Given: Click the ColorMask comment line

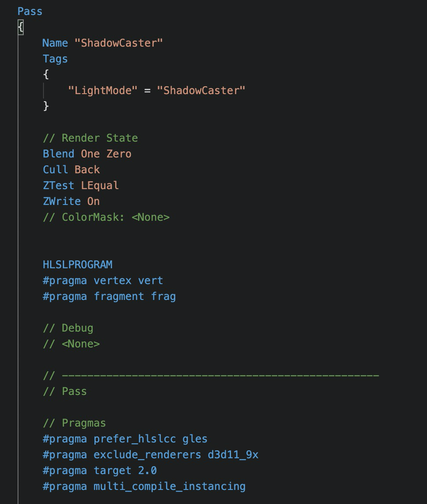Looking at the screenshot, I should point(106,217).
